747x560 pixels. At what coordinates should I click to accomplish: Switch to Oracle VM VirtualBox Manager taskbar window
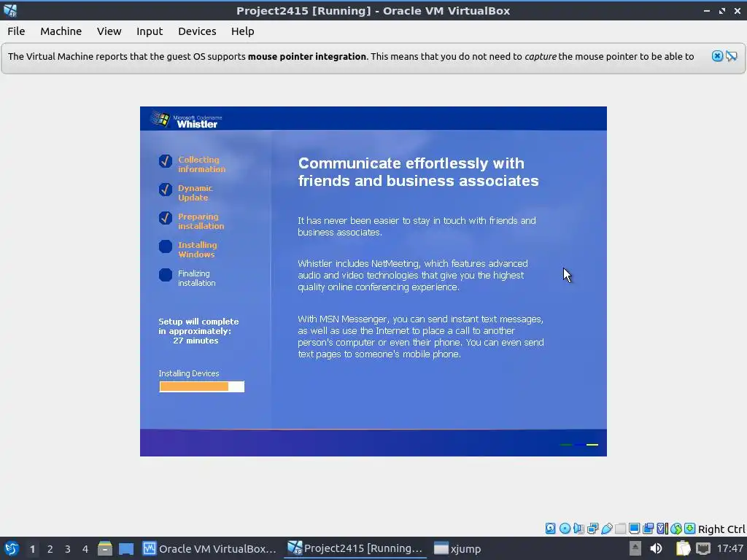(209, 548)
